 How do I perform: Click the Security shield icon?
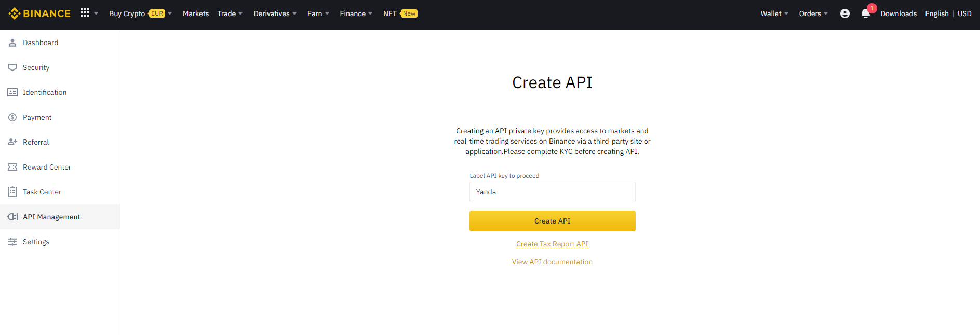[x=12, y=67]
